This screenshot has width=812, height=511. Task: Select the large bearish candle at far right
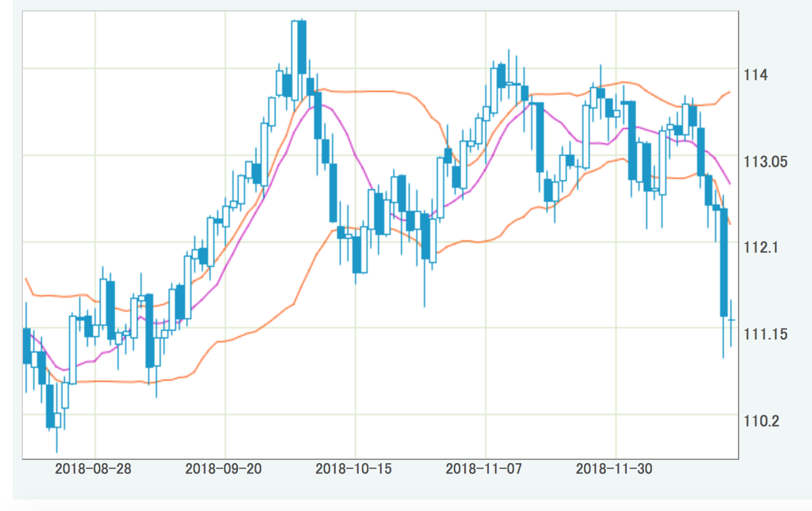(724, 262)
